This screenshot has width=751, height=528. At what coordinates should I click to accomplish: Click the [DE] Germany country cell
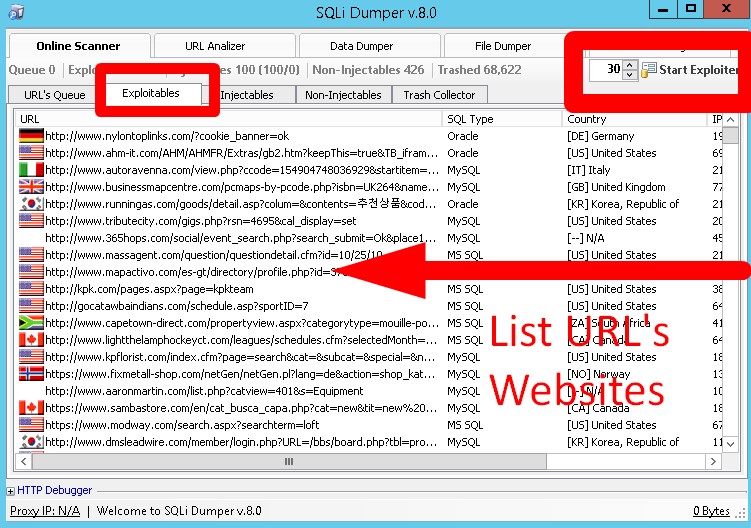point(601,136)
